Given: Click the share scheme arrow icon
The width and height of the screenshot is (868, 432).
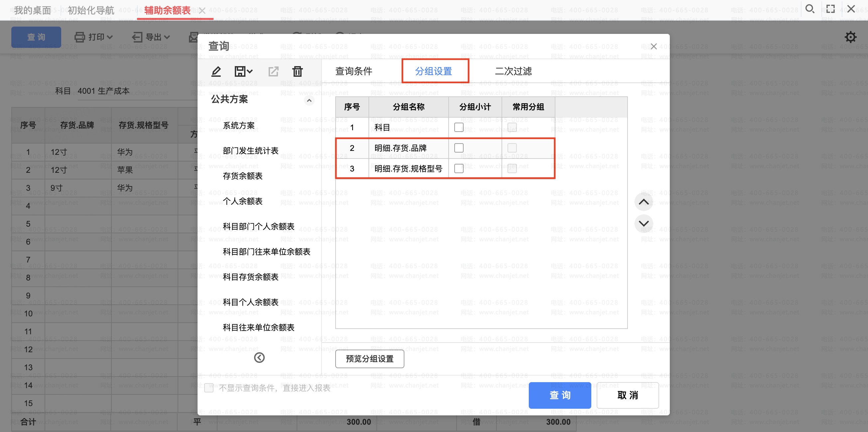Looking at the screenshot, I should 273,71.
